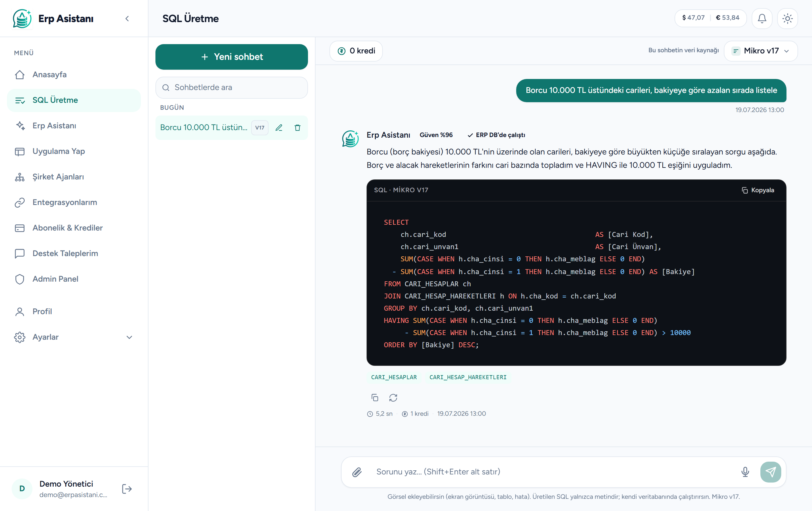812x511 pixels.
Task: Open the 0 kredi balance pill
Action: click(x=356, y=51)
